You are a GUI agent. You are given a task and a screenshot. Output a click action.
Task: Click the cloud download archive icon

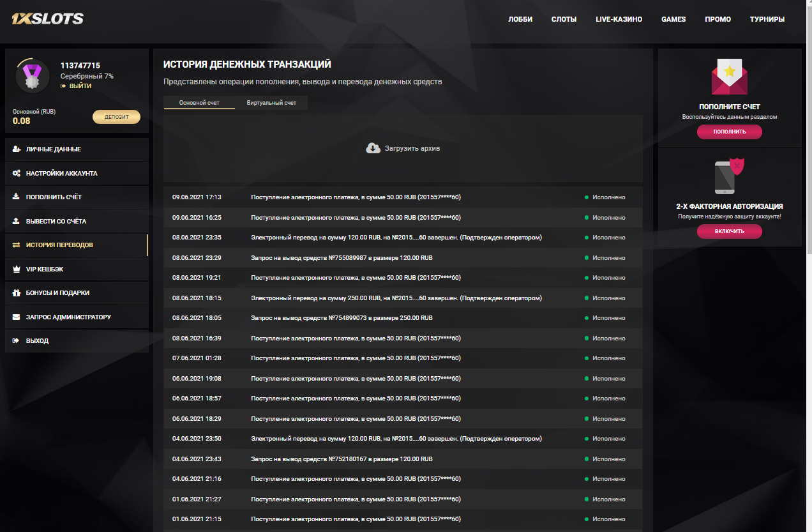pos(373,148)
